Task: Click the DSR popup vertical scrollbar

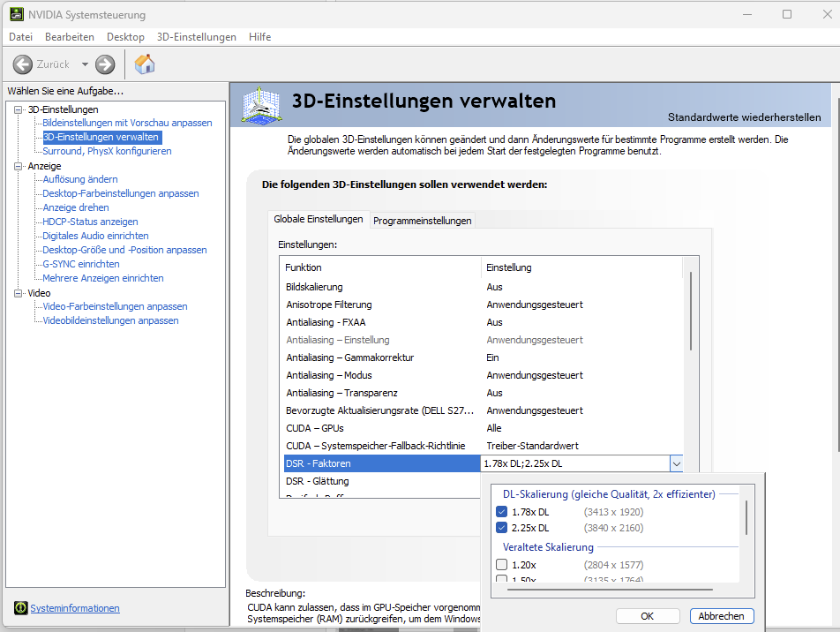Action: point(746,518)
